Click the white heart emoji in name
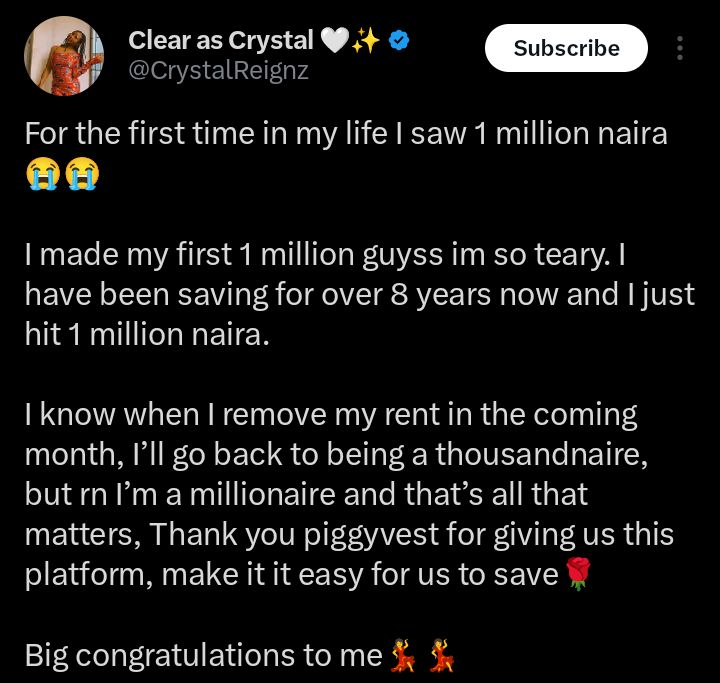 (x=331, y=41)
